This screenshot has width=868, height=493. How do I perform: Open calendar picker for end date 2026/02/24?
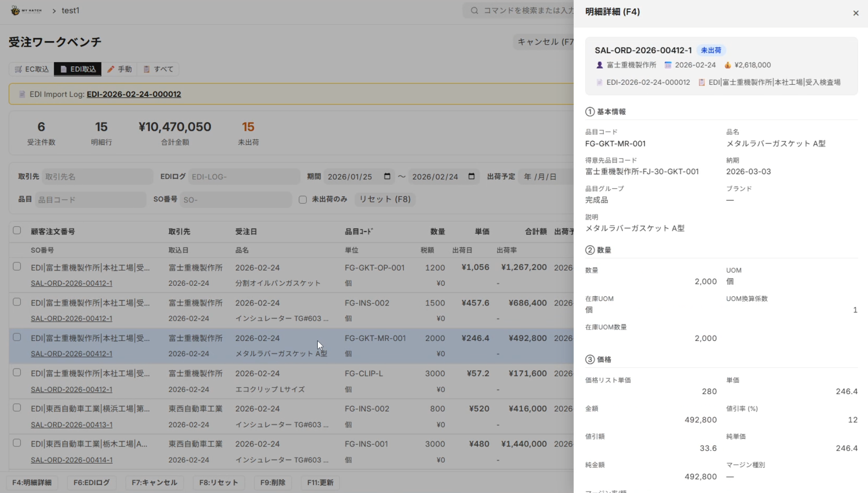pyautogui.click(x=471, y=176)
